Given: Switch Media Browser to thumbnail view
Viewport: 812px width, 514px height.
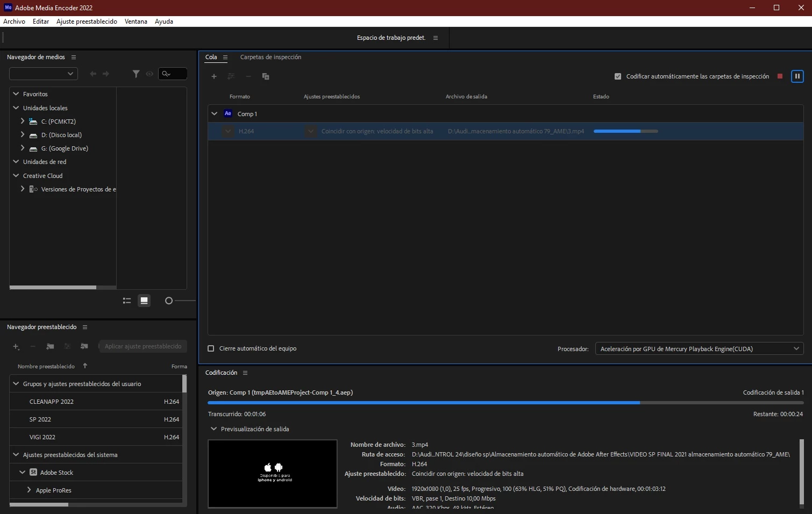Looking at the screenshot, I should pyautogui.click(x=144, y=301).
